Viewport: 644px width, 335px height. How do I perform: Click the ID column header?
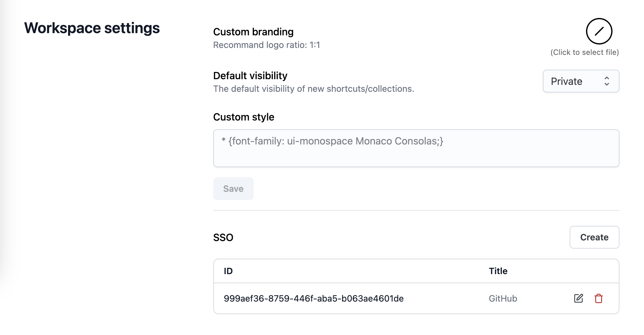tap(228, 271)
